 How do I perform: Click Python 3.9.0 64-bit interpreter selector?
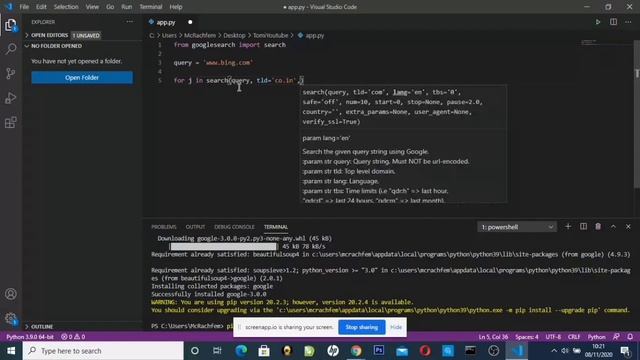click(x=30, y=337)
